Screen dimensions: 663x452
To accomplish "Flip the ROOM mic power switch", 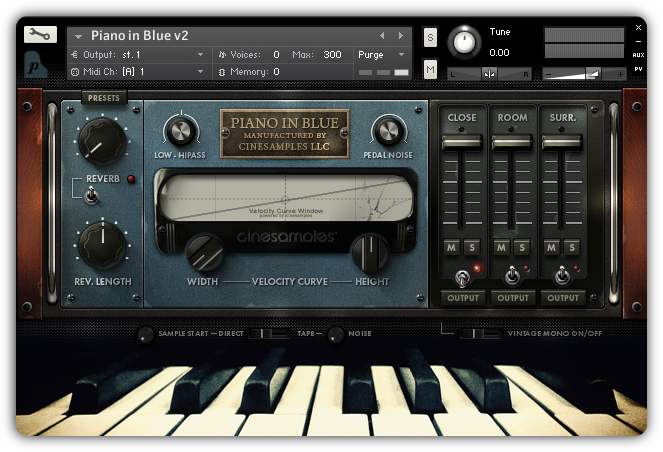I will tap(512, 276).
